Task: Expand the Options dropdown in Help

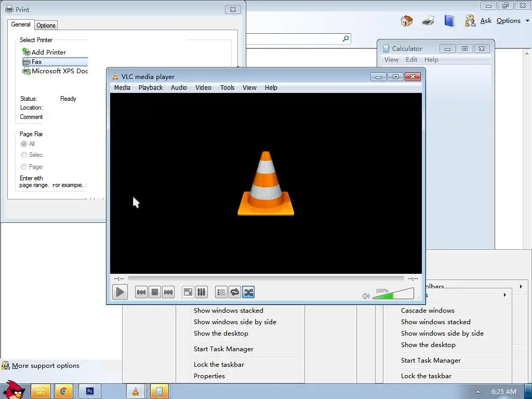Action: [512, 21]
